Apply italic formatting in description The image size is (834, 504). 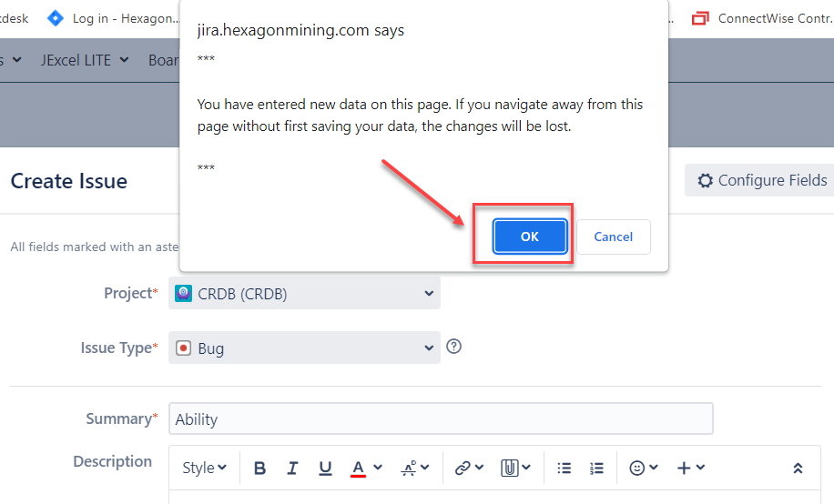(x=292, y=468)
